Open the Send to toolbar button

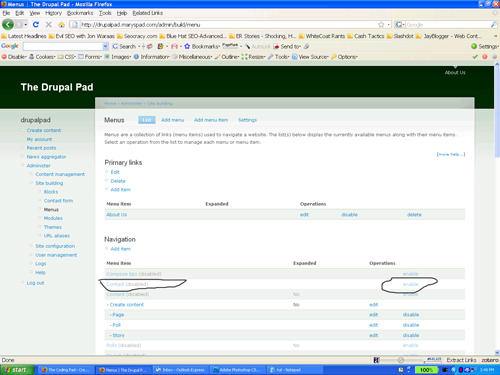287,46
